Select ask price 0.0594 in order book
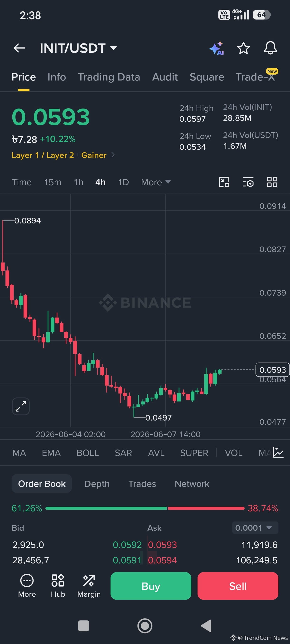 pyautogui.click(x=162, y=560)
